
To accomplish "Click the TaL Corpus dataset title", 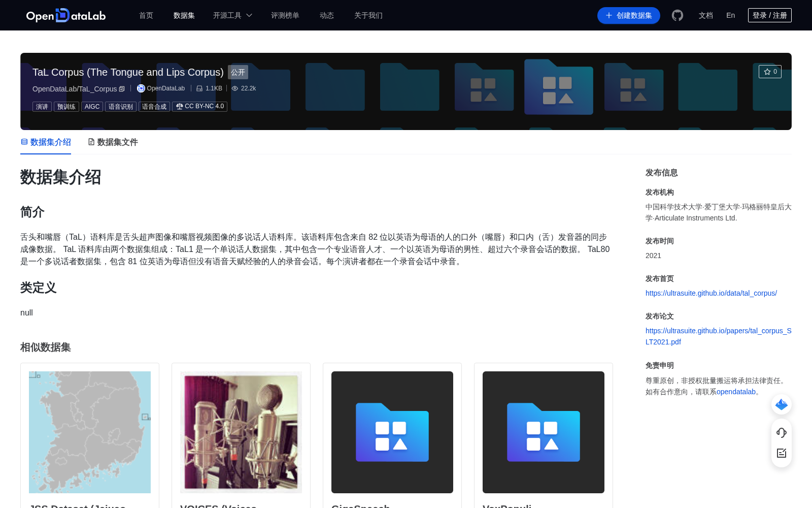I will point(128,72).
